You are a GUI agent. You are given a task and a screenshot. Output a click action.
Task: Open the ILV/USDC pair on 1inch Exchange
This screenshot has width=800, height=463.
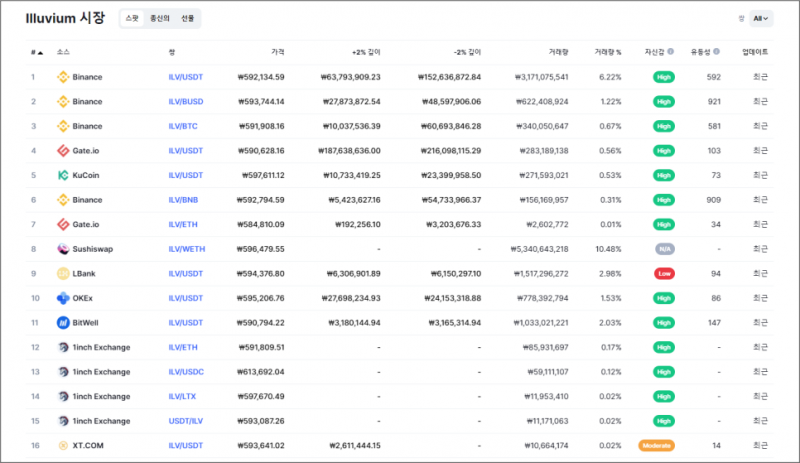(186, 372)
